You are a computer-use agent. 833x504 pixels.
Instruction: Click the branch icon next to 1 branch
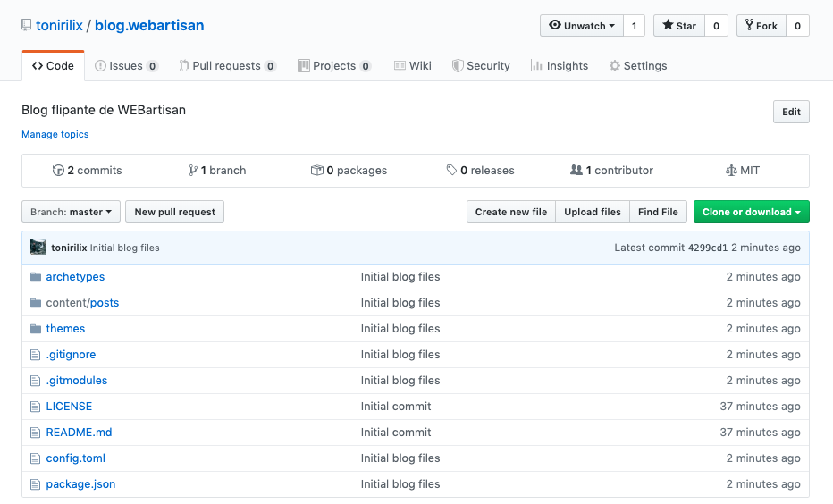tap(193, 171)
